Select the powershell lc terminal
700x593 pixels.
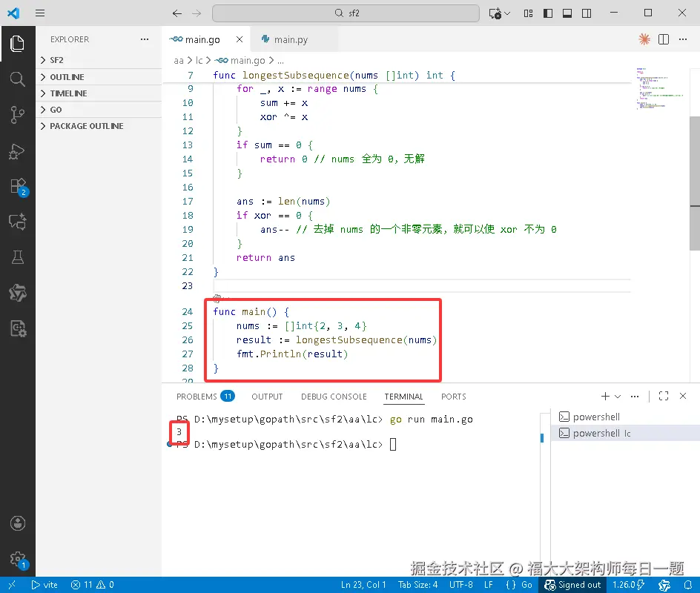pyautogui.click(x=625, y=433)
